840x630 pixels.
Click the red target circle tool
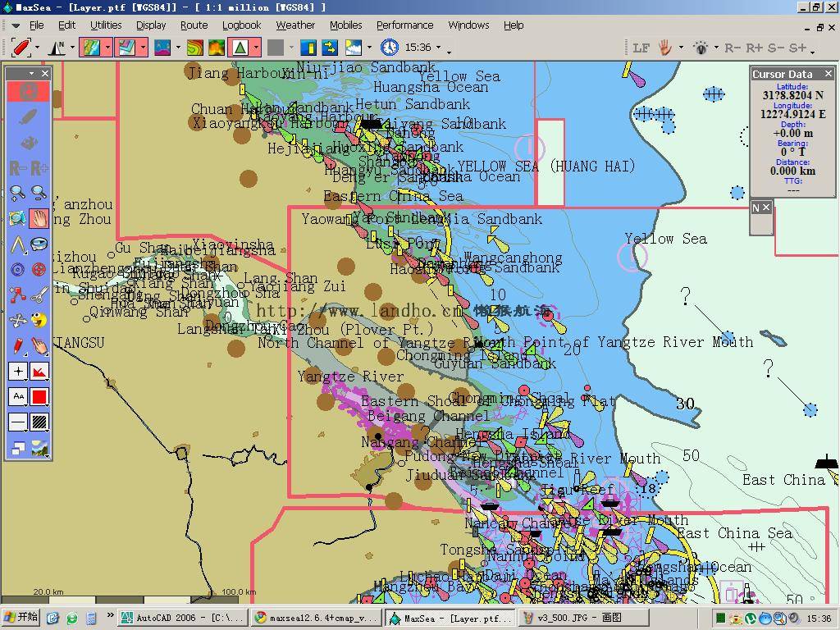pos(39,269)
